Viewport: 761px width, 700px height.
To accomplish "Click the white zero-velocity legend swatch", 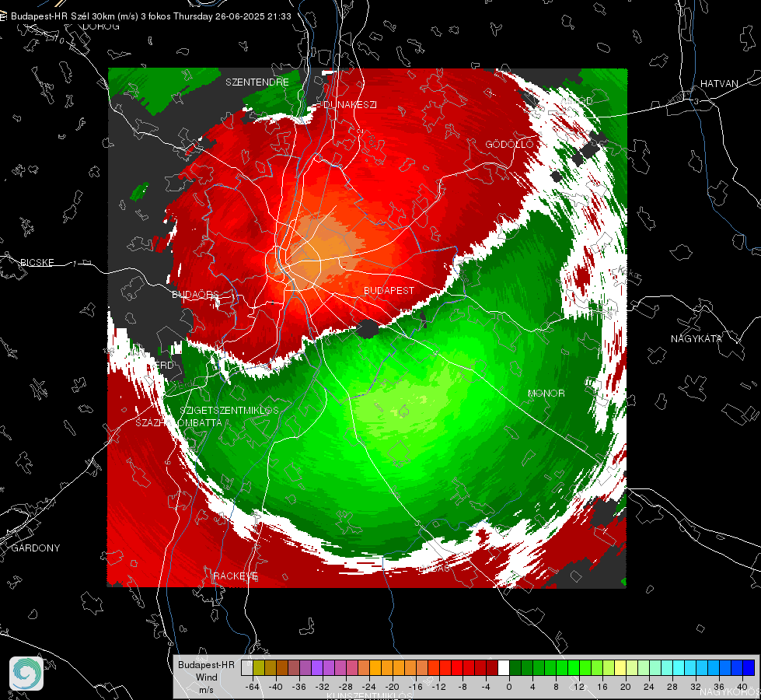I will pyautogui.click(x=504, y=667).
